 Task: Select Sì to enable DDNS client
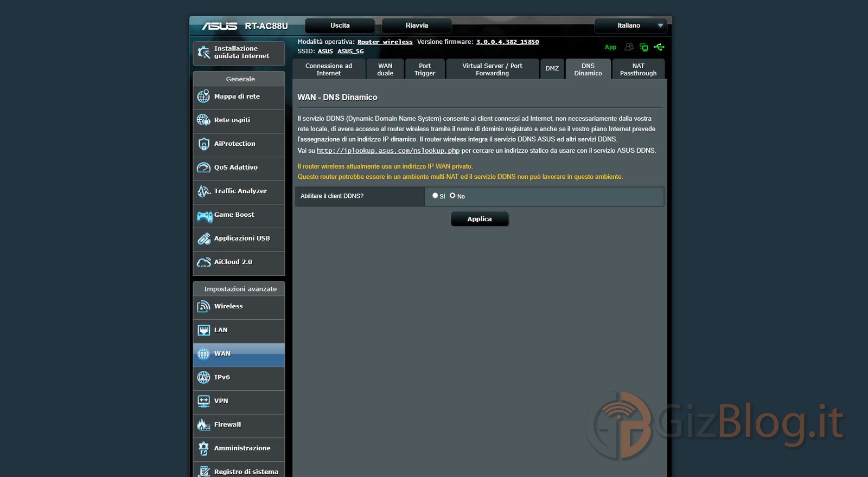pos(435,196)
